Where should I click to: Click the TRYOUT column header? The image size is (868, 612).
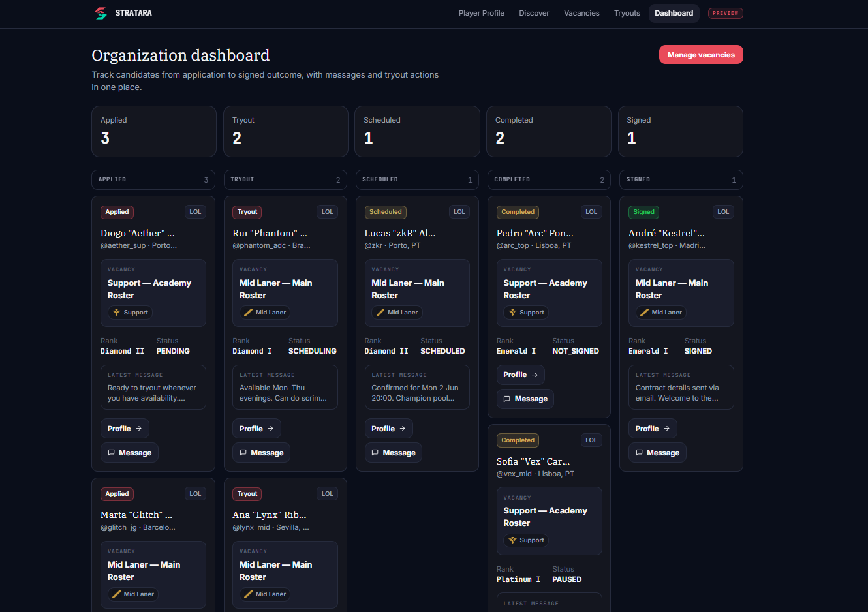pyautogui.click(x=285, y=179)
